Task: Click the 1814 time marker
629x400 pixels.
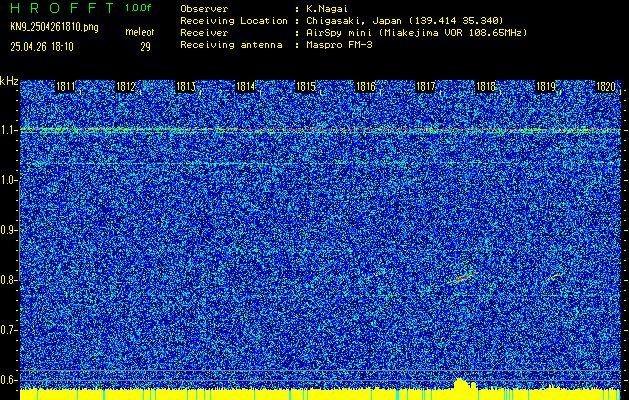Action: coord(246,87)
